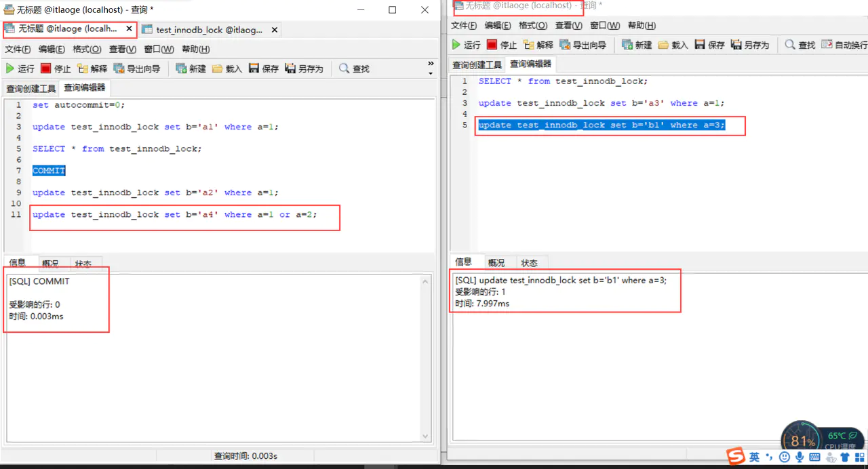Launch the Export Wizard (导出向导) in right window
The width and height of the screenshot is (868, 469).
[583, 45]
